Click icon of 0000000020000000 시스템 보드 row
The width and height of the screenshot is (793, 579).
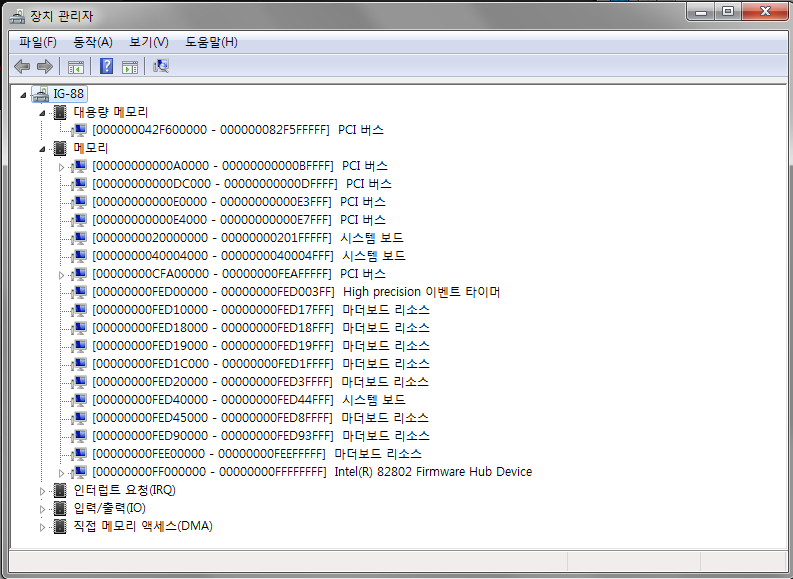coord(79,238)
